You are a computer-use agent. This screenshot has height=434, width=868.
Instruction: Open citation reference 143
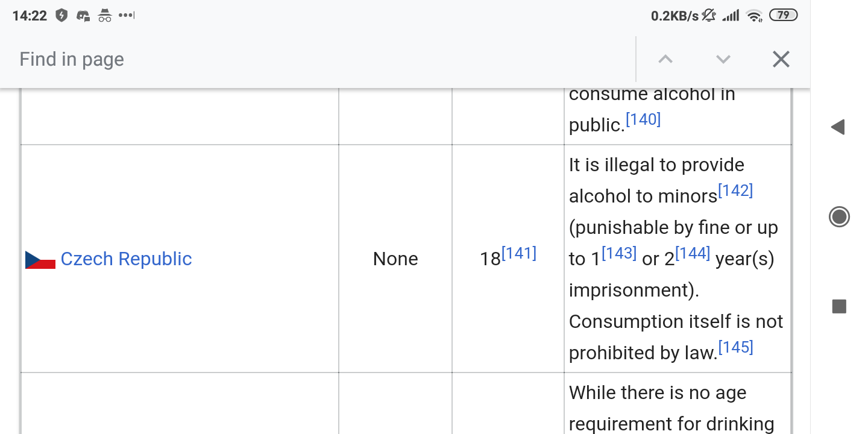[x=619, y=254]
